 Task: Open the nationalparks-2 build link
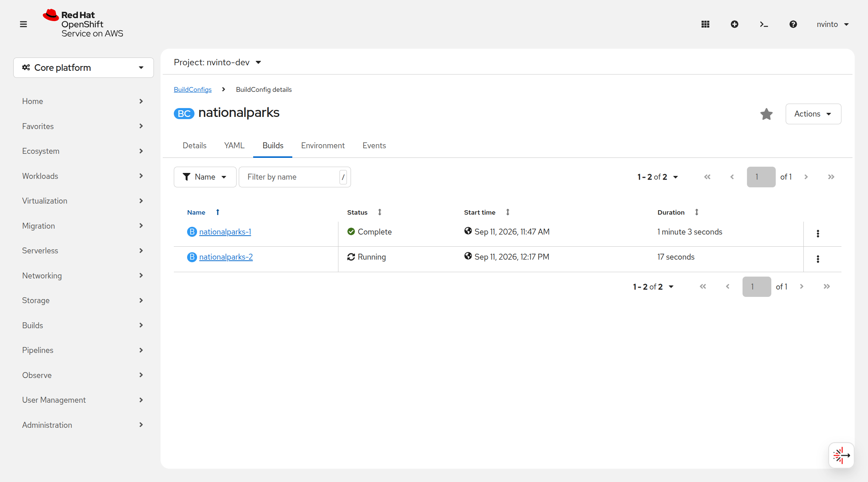[226, 257]
